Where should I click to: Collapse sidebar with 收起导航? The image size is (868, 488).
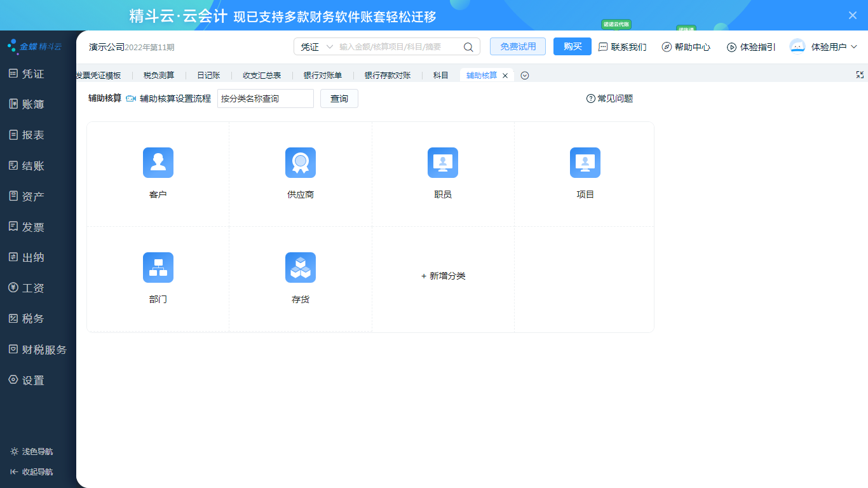click(x=32, y=471)
